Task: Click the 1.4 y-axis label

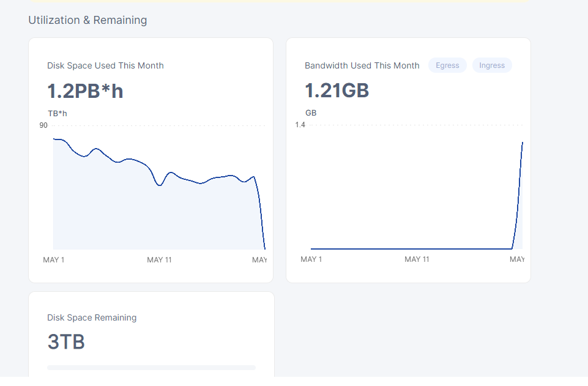Action: pyautogui.click(x=300, y=125)
